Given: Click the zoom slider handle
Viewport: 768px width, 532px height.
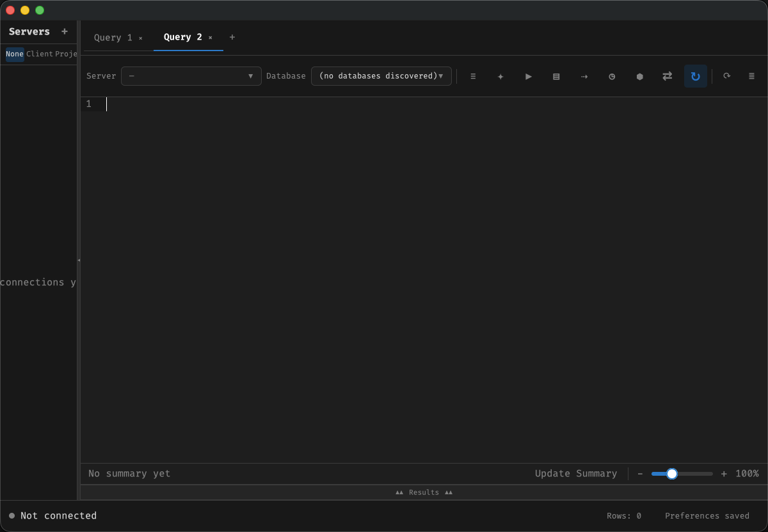Looking at the screenshot, I should (672, 474).
